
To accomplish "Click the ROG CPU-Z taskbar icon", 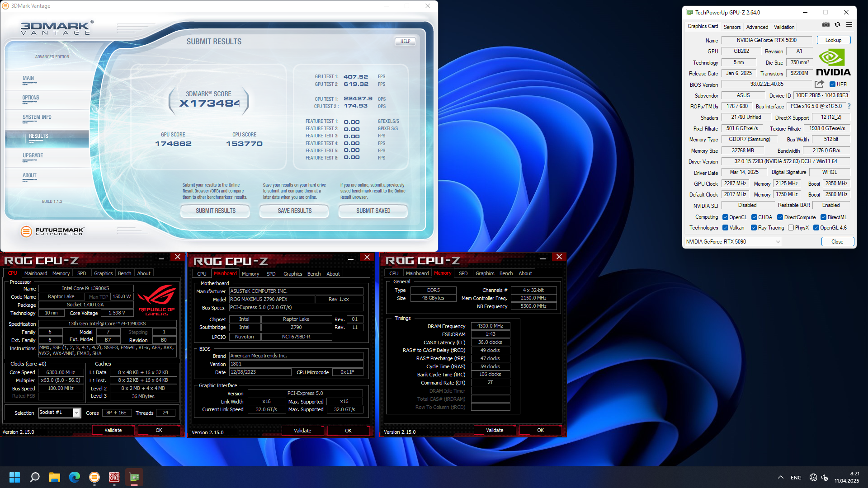I will pyautogui.click(x=114, y=477).
